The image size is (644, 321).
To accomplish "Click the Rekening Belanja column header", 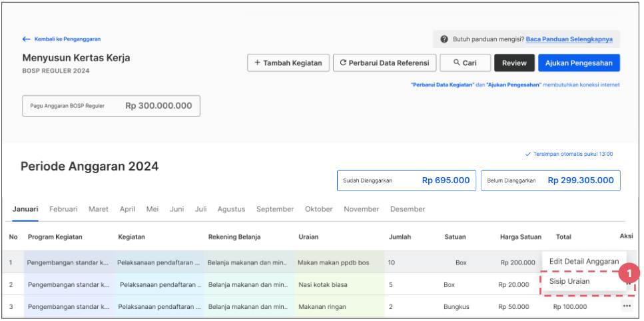I will (x=234, y=237).
